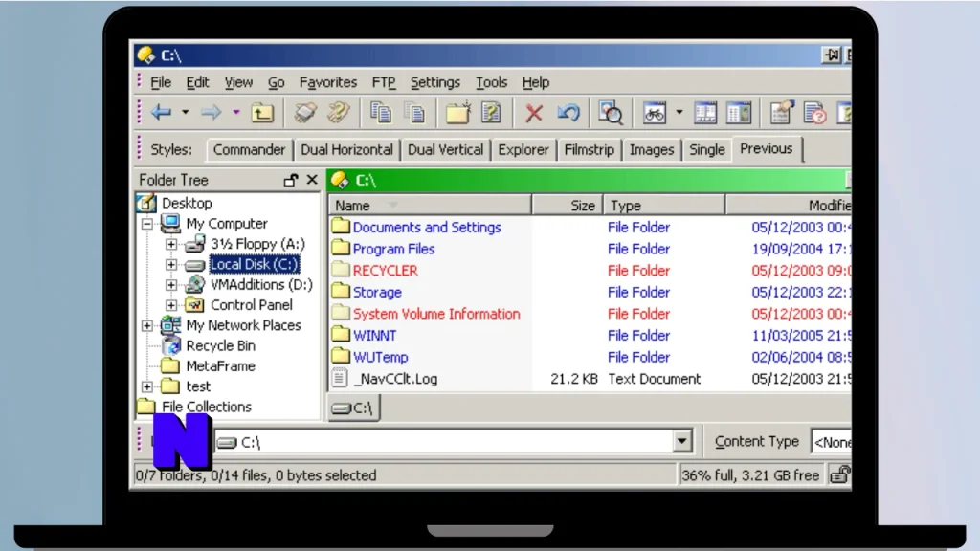Expand the Local Disk (C:) node
Screen dimensions: 980x551
[171, 265]
